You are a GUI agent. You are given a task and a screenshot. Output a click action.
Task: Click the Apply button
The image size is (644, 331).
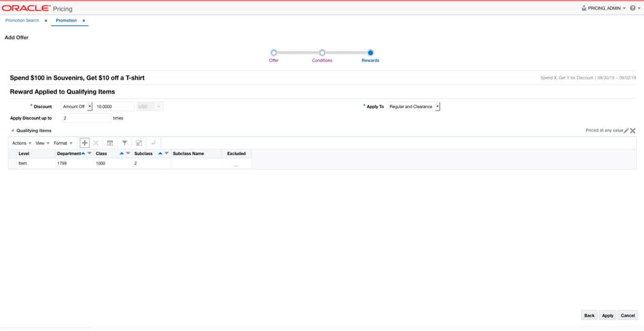click(x=607, y=315)
